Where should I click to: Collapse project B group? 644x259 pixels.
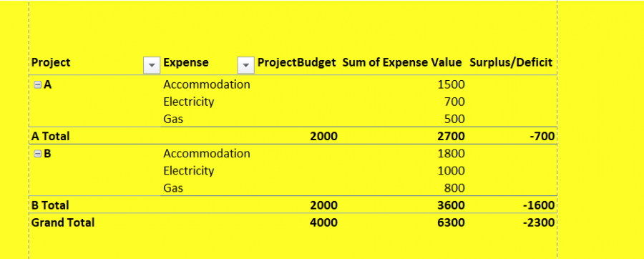coord(37,154)
